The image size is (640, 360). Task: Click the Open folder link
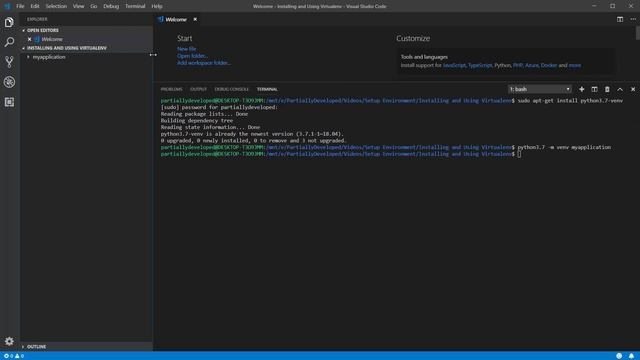pyautogui.click(x=192, y=56)
